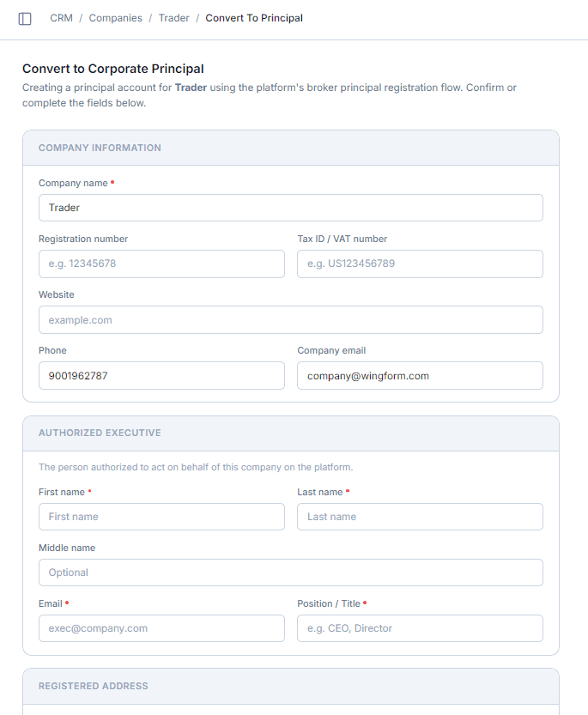588x715 pixels.
Task: Click the Convert to Corporate Principal heading
Action: 113,69
